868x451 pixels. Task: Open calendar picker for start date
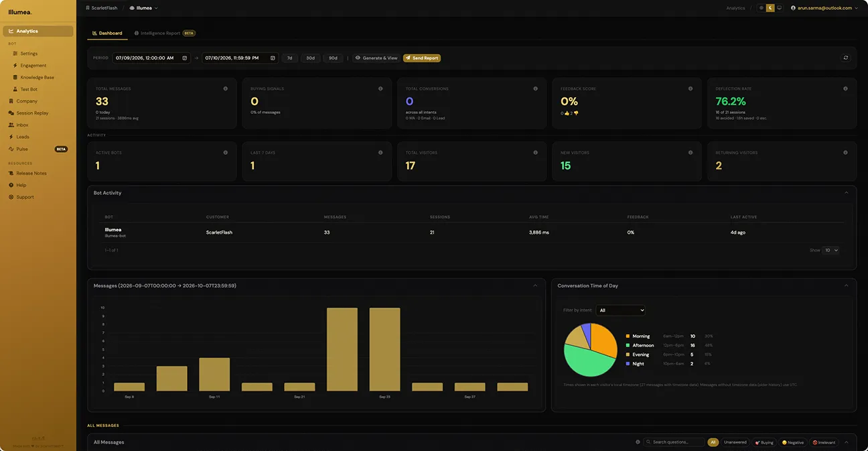[x=184, y=58]
